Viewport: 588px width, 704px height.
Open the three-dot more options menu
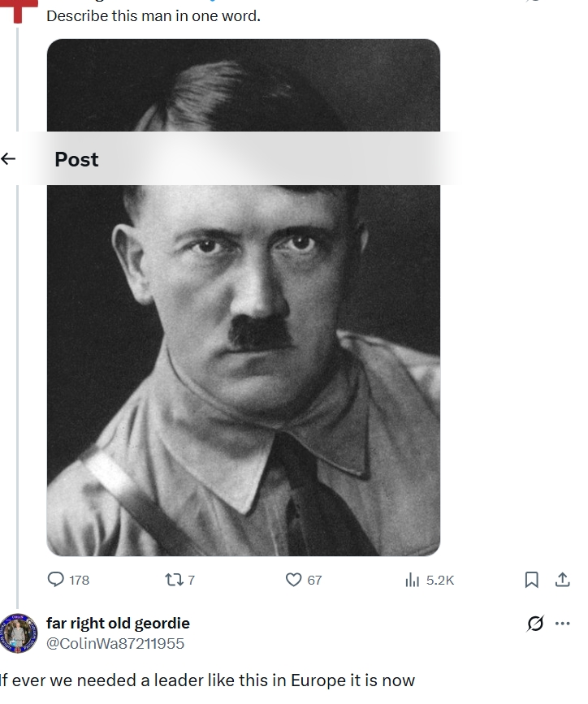[562, 623]
